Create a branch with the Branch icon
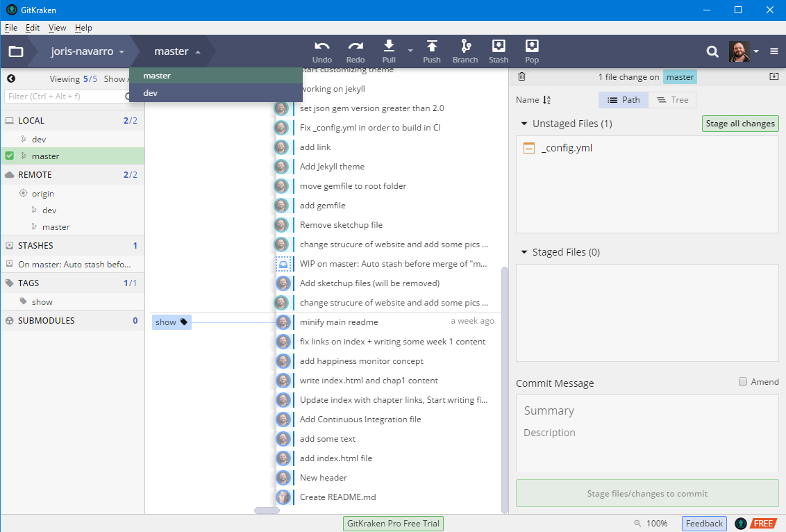Screen dimensions: 786x532 (466, 46)
